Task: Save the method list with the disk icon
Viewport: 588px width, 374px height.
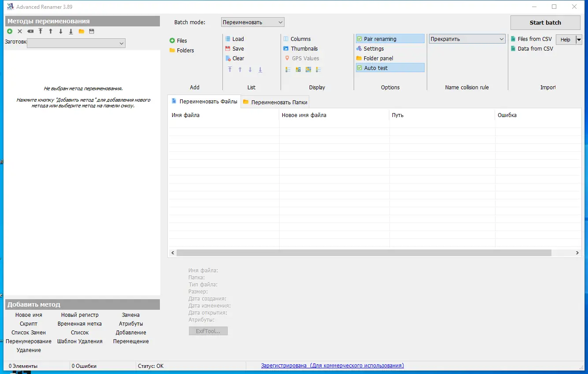Action: click(x=92, y=31)
